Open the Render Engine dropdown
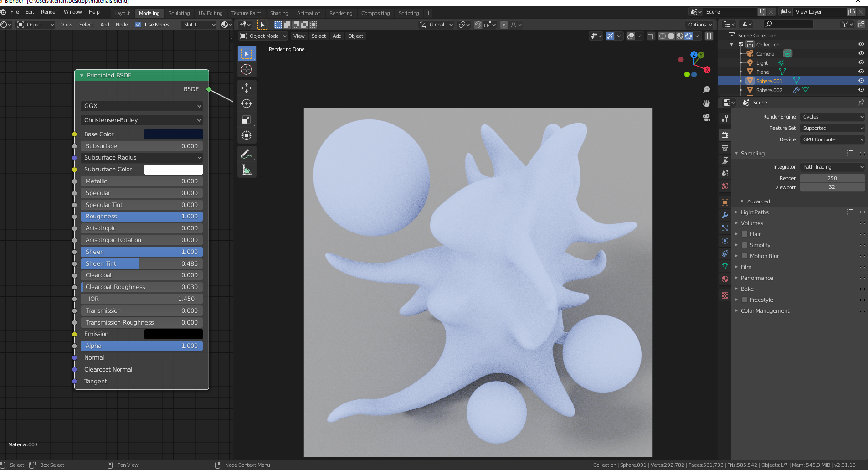This screenshot has height=470, width=868. pos(832,117)
